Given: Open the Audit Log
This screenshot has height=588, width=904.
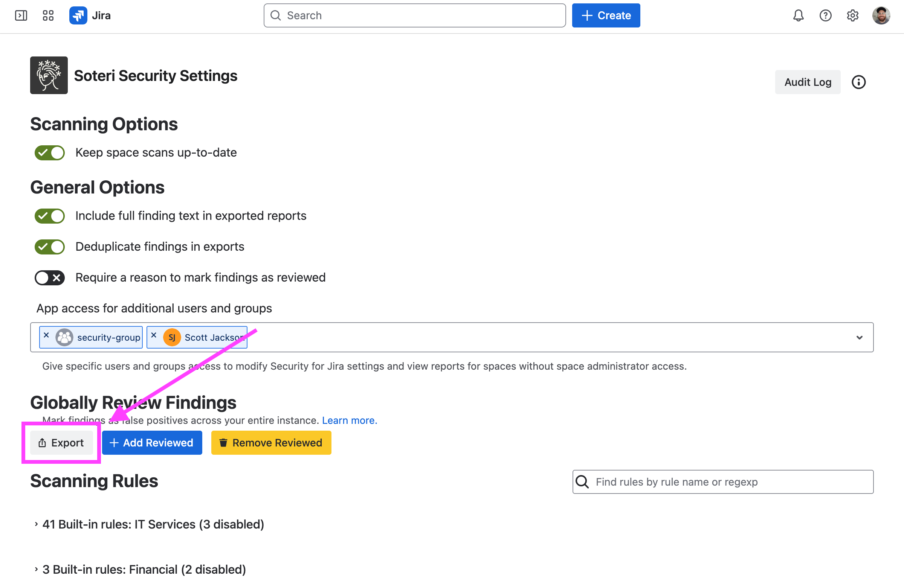Looking at the screenshot, I should pyautogui.click(x=808, y=82).
